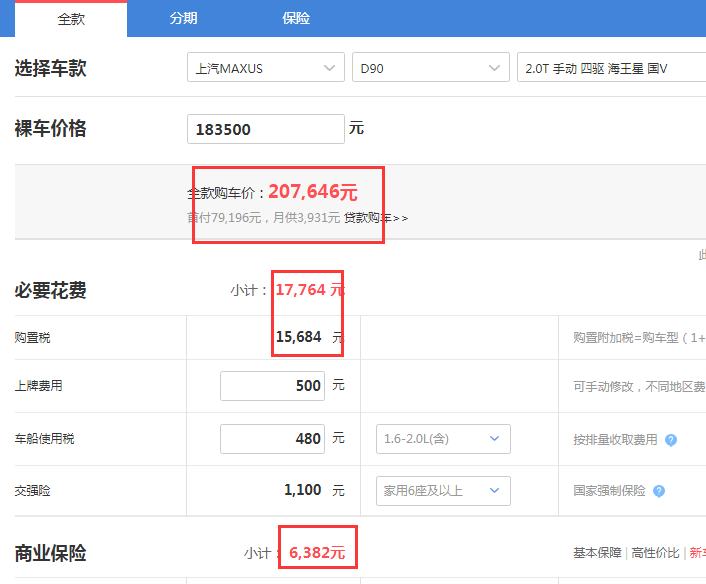Click the 商业保险 subtotal 6,382元
706x584 pixels.
(x=317, y=552)
